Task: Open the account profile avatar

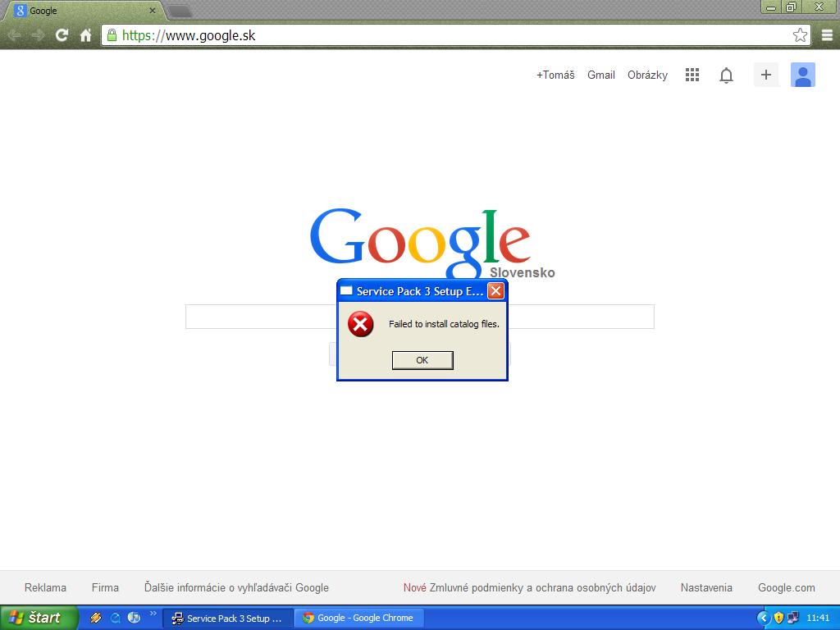Action: click(802, 75)
